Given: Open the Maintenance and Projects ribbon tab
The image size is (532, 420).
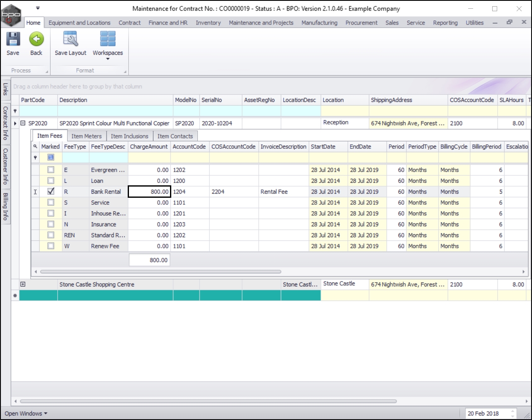Looking at the screenshot, I should point(261,23).
